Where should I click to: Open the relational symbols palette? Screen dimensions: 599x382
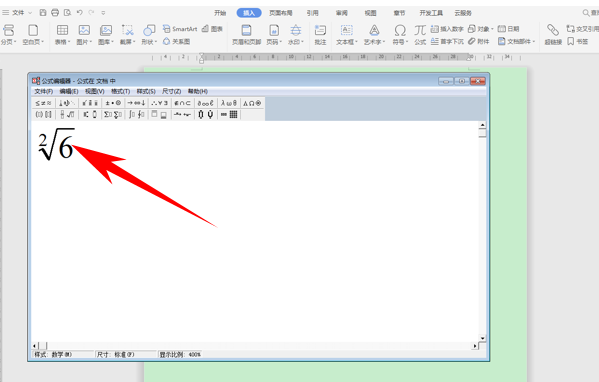pyautogui.click(x=43, y=103)
